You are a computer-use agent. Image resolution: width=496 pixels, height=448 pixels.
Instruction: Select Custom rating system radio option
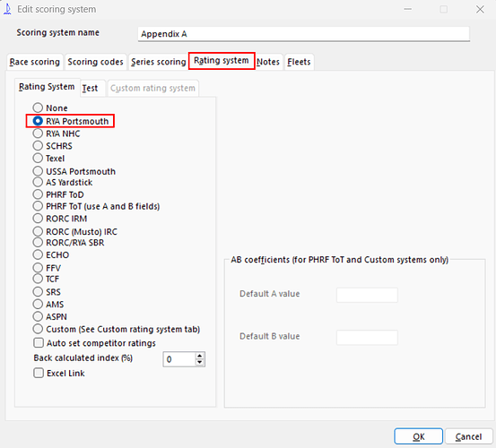[38, 329]
